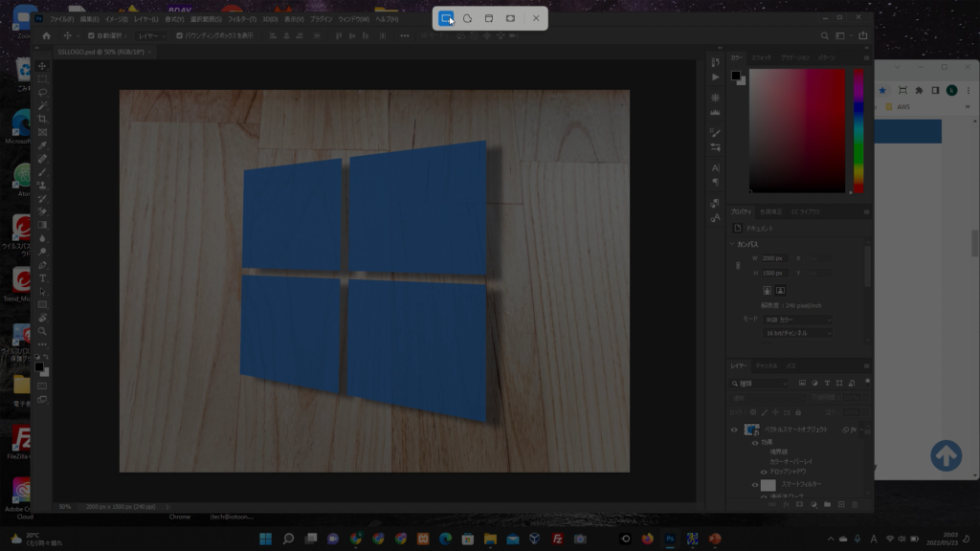Select the Move tool in the tools panel
Screen dimensions: 980x551
(x=42, y=66)
